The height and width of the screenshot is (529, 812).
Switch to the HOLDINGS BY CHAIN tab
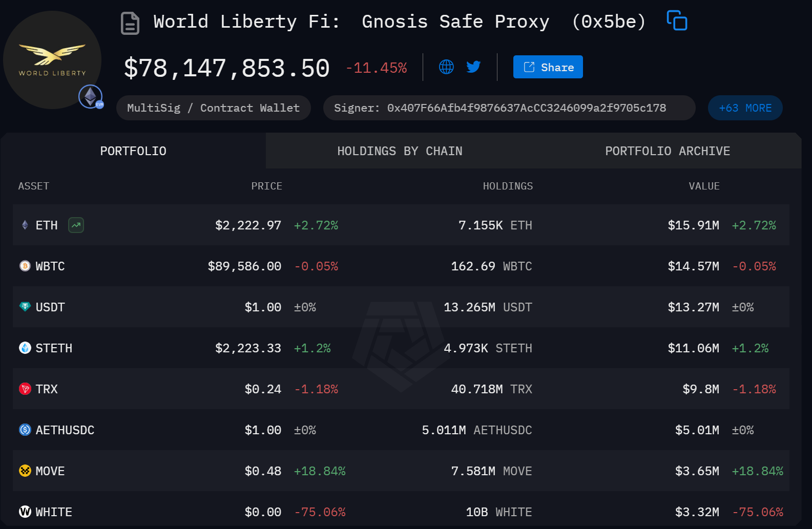point(400,151)
